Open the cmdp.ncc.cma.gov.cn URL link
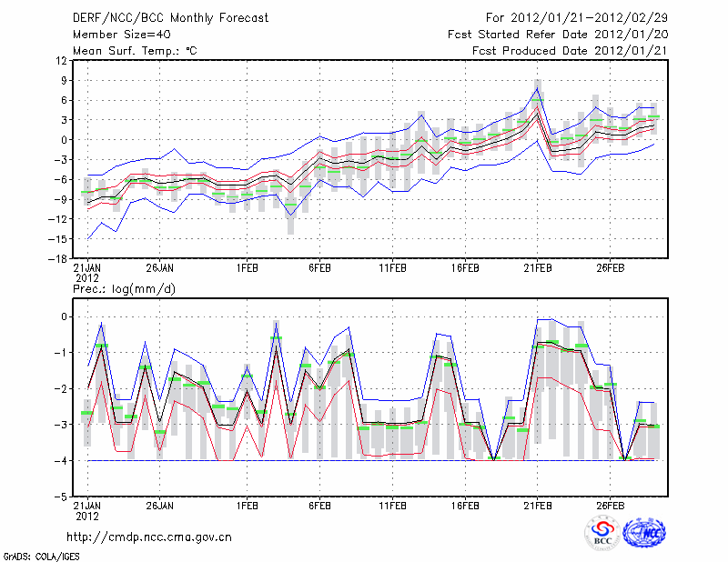 149,537
